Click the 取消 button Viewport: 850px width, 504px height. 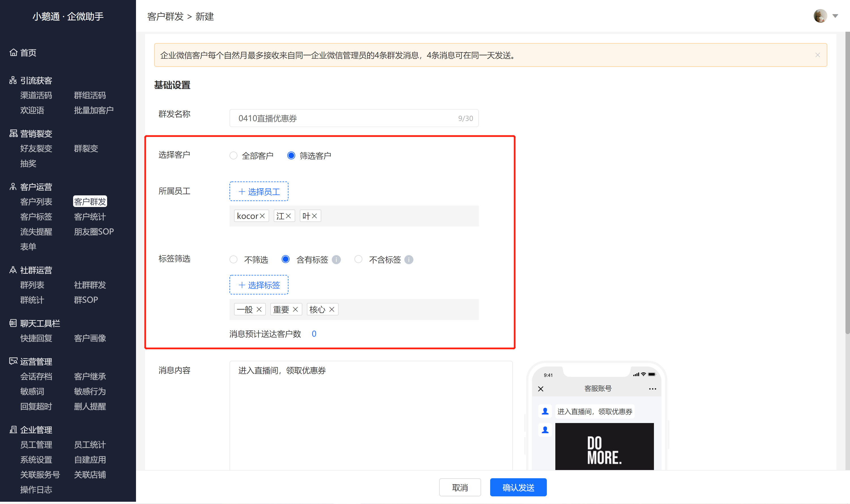tap(460, 487)
